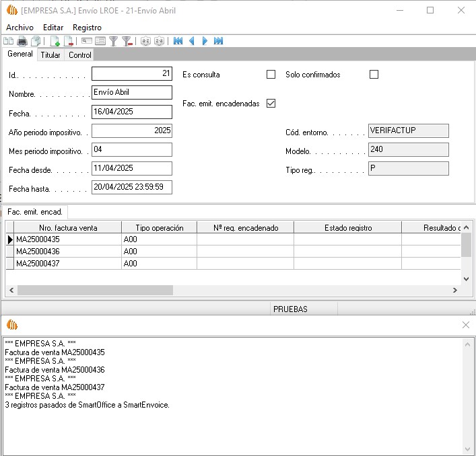This screenshot has height=456, width=476.
Task: Click the printer icon in toolbar
Action: (22, 41)
